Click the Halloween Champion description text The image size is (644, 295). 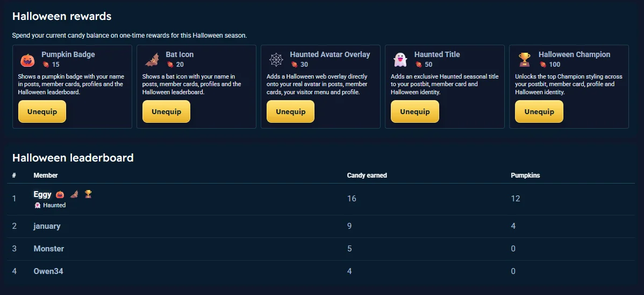[568, 85]
